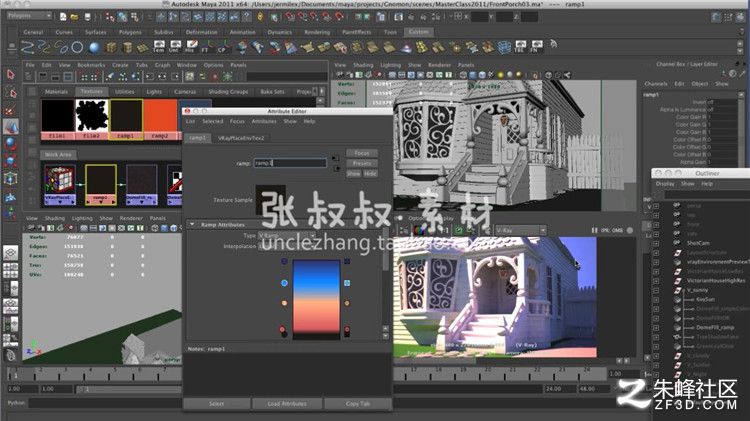Screen dimensions: 750x421
Task: Click the Texture Sample swatch
Action: pyautogui.click(x=271, y=200)
